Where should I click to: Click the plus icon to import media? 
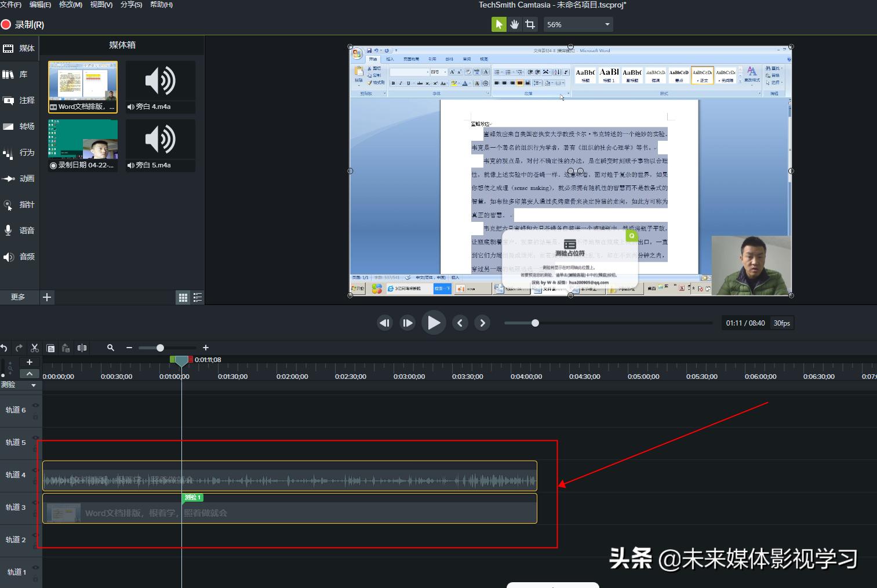[47, 297]
